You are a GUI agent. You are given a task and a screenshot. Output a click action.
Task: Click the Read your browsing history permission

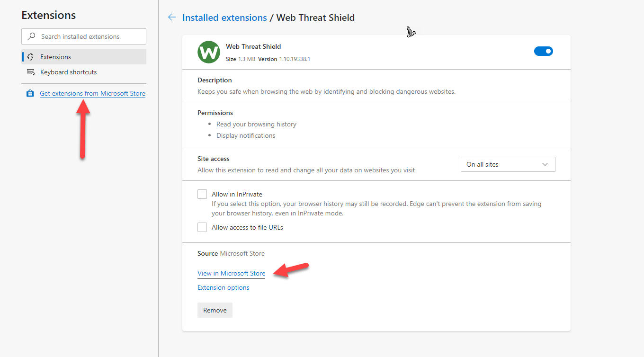click(x=256, y=124)
